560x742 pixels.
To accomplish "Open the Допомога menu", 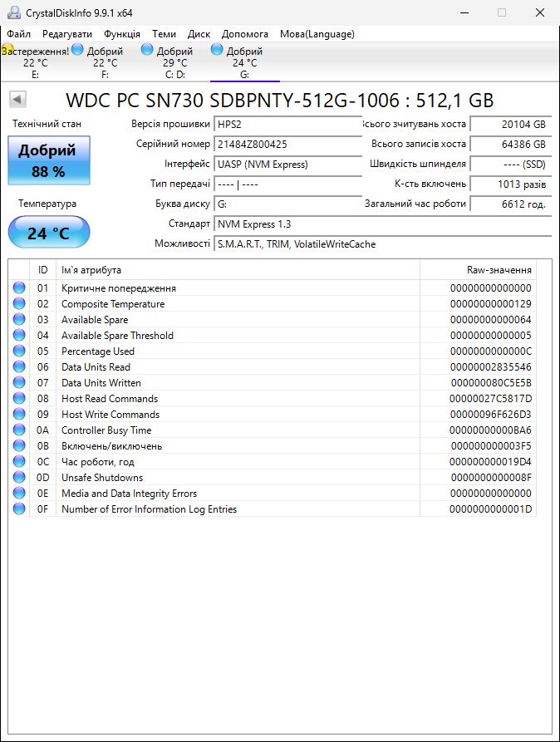I will (x=245, y=34).
